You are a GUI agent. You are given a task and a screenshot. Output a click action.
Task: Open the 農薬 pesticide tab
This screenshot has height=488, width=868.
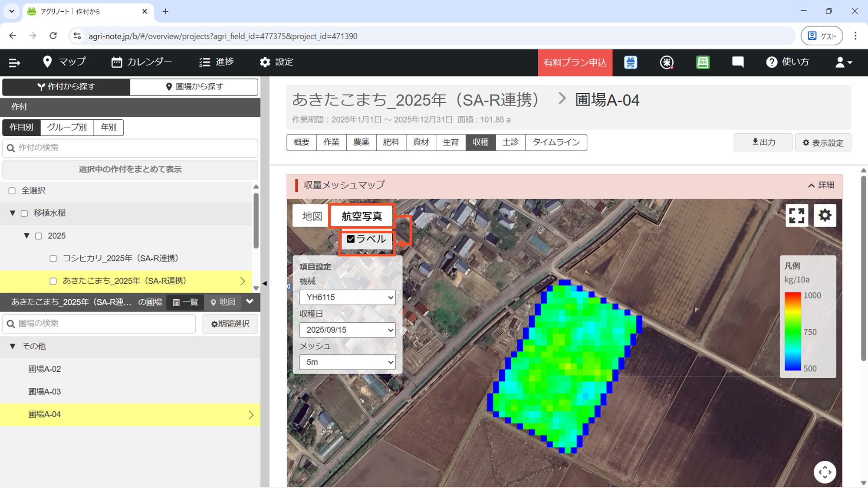click(361, 142)
